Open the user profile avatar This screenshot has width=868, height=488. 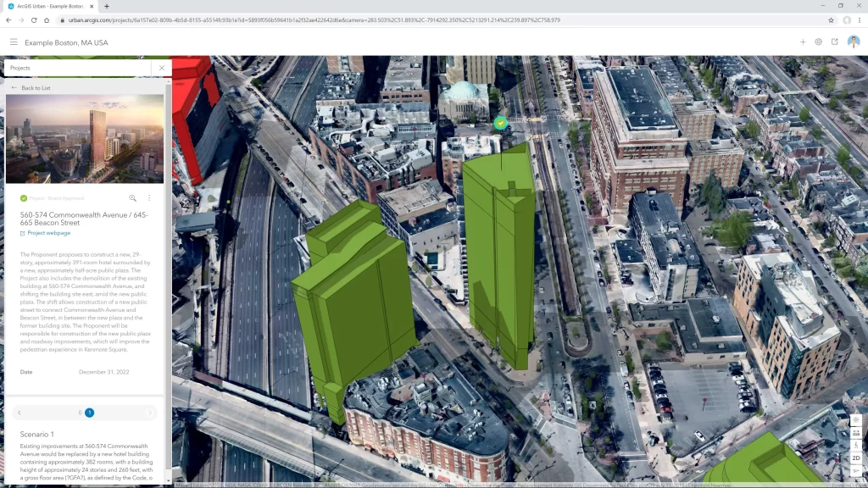click(853, 42)
